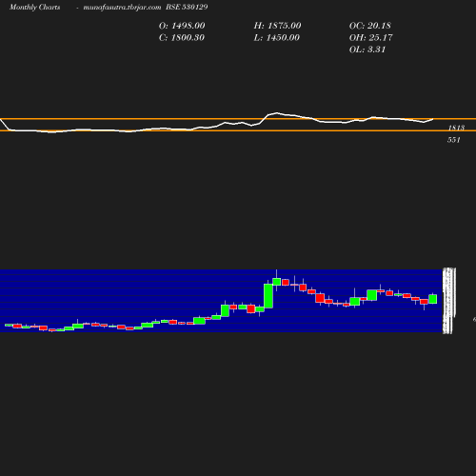Screen dimensions: 476x476
Task: Click the '1813' indicator scale label
Action: (456, 128)
